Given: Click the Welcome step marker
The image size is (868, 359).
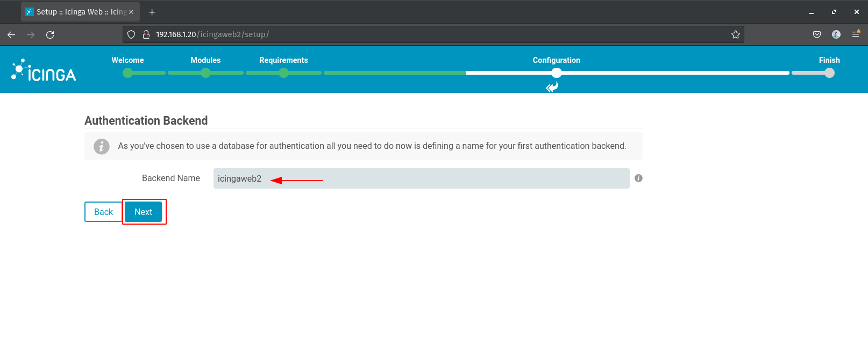Looking at the screenshot, I should pyautogui.click(x=127, y=73).
